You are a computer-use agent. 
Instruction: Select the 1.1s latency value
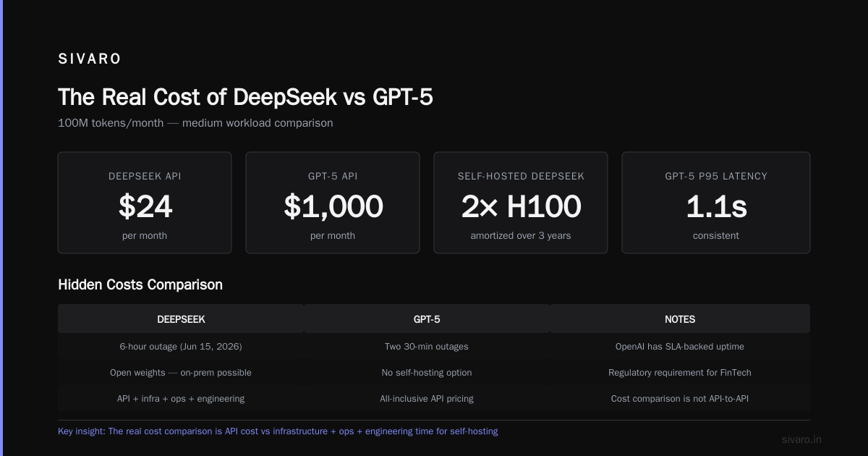pos(716,207)
